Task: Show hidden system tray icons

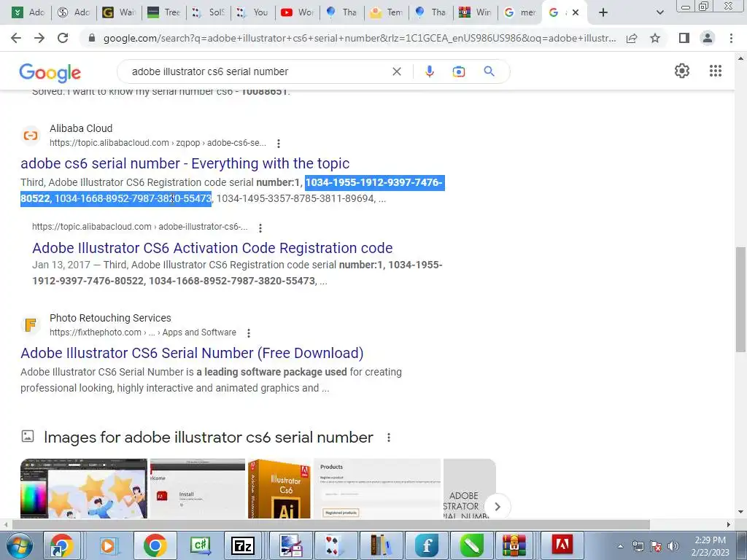Action: pos(620,546)
